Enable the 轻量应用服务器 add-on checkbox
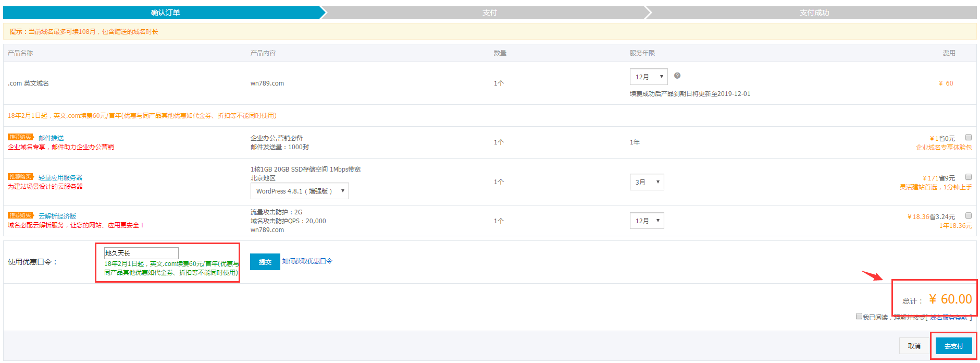 point(968,177)
